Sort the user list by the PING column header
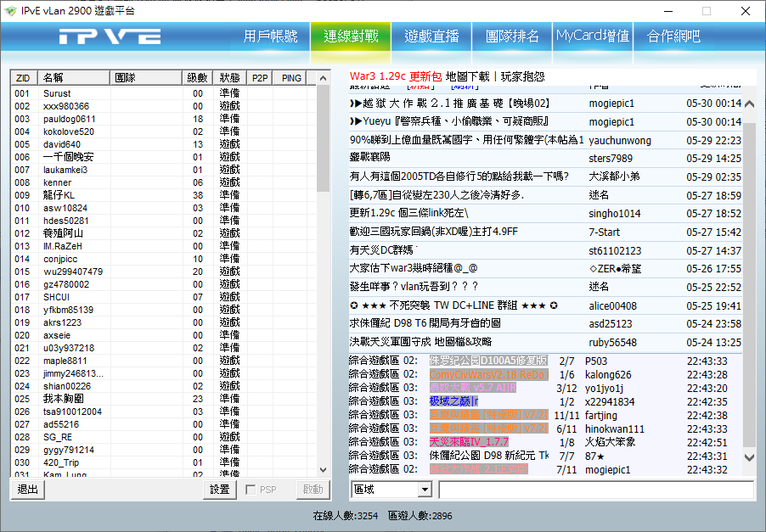 [x=291, y=78]
